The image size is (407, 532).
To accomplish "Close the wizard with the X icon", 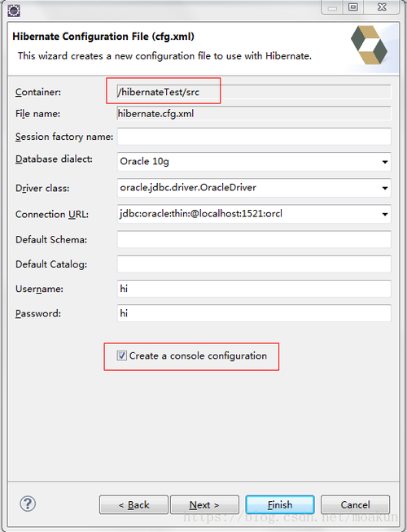I will (382, 7).
